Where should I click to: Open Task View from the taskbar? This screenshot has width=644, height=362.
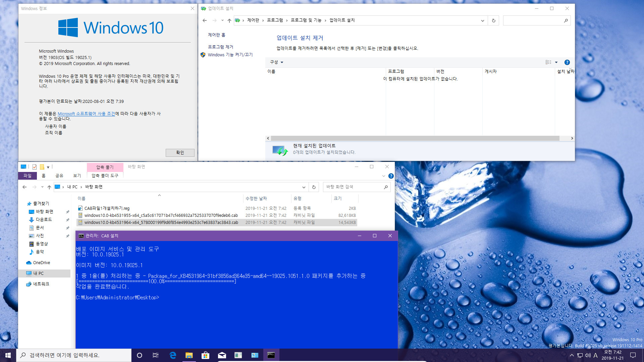156,355
